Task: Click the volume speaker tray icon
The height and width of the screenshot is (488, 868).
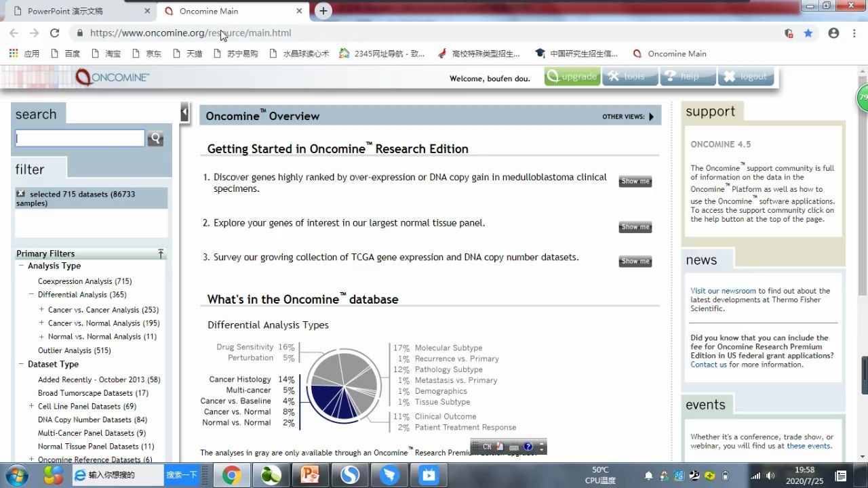Action: pos(770,476)
